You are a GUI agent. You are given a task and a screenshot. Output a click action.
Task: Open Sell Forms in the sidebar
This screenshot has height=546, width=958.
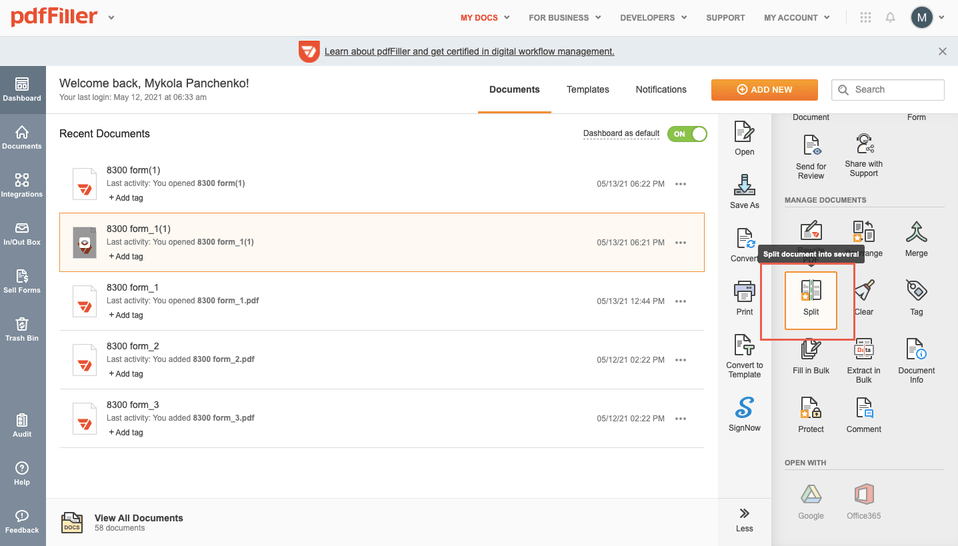(x=22, y=282)
